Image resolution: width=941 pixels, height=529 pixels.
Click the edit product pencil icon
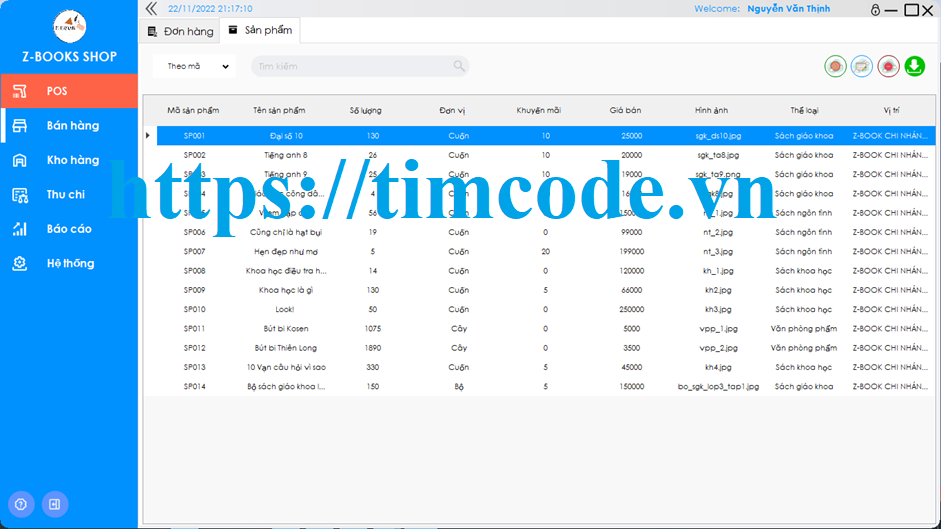click(862, 66)
